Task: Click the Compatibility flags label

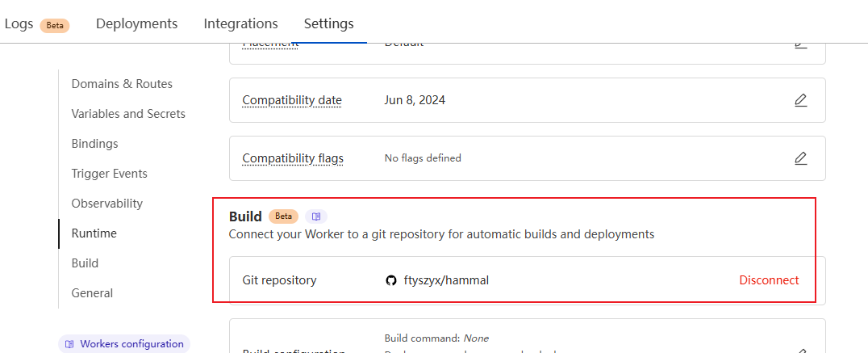Action: [293, 158]
